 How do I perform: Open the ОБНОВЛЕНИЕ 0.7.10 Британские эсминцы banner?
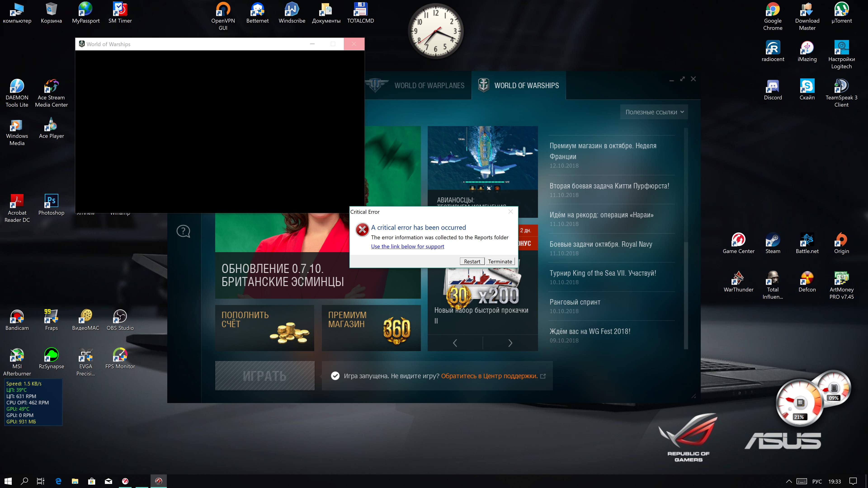[318, 275]
